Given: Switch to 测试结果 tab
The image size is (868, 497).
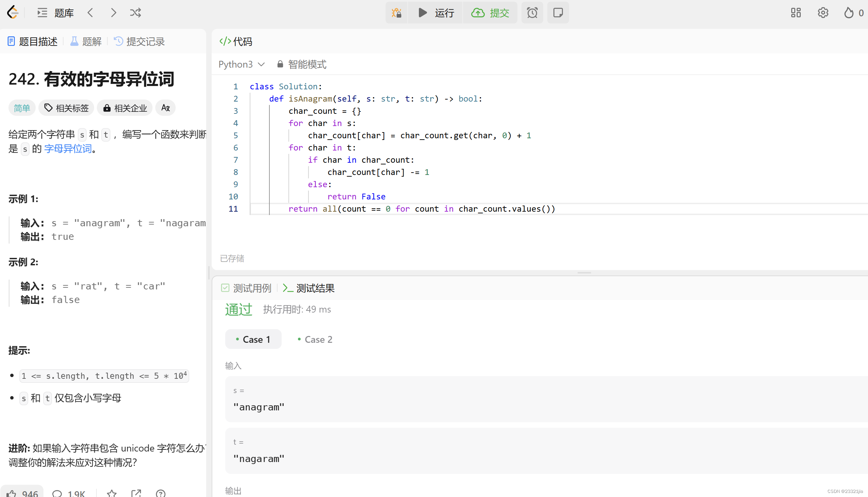Looking at the screenshot, I should tap(309, 288).
